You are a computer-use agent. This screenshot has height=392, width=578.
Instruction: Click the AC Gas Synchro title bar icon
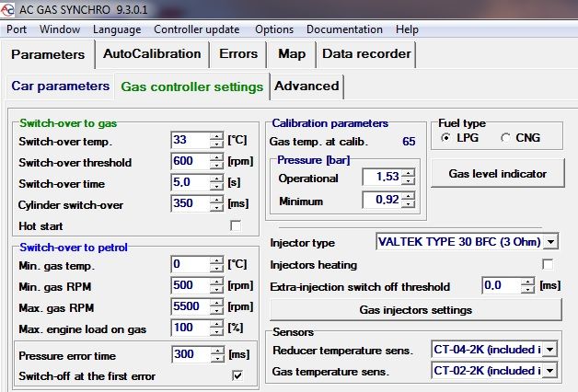9,8
